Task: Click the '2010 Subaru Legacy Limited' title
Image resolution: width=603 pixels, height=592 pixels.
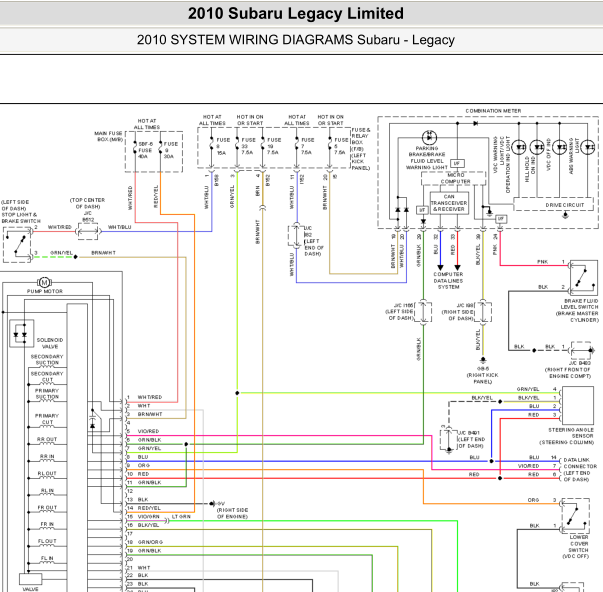Action: (x=296, y=13)
